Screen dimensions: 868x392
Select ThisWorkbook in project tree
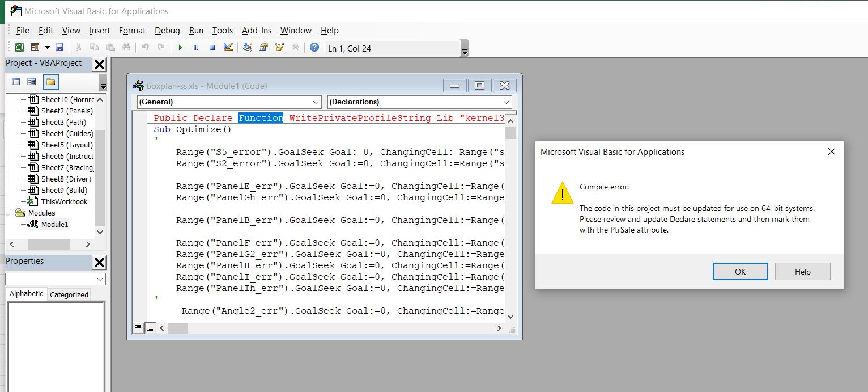tap(64, 201)
